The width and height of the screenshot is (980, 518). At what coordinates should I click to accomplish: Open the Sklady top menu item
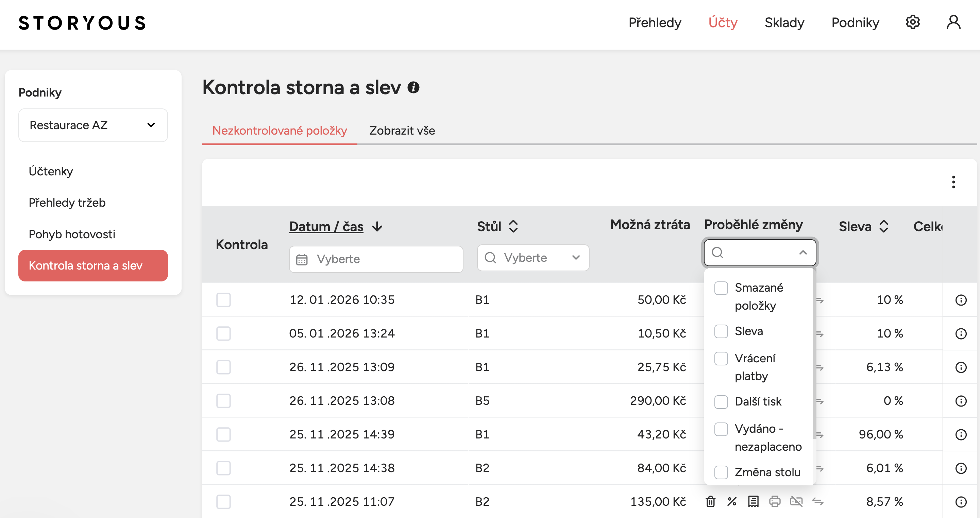(784, 22)
